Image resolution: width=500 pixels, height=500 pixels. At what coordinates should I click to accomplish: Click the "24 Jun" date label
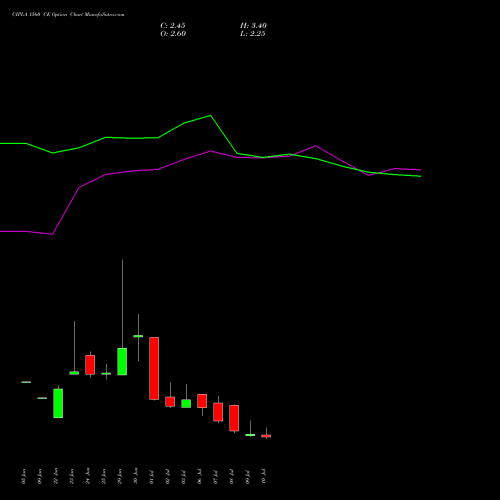tap(88, 476)
